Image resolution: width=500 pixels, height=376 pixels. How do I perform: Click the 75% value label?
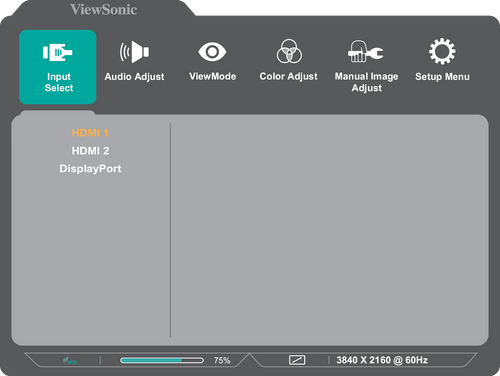[x=222, y=360]
